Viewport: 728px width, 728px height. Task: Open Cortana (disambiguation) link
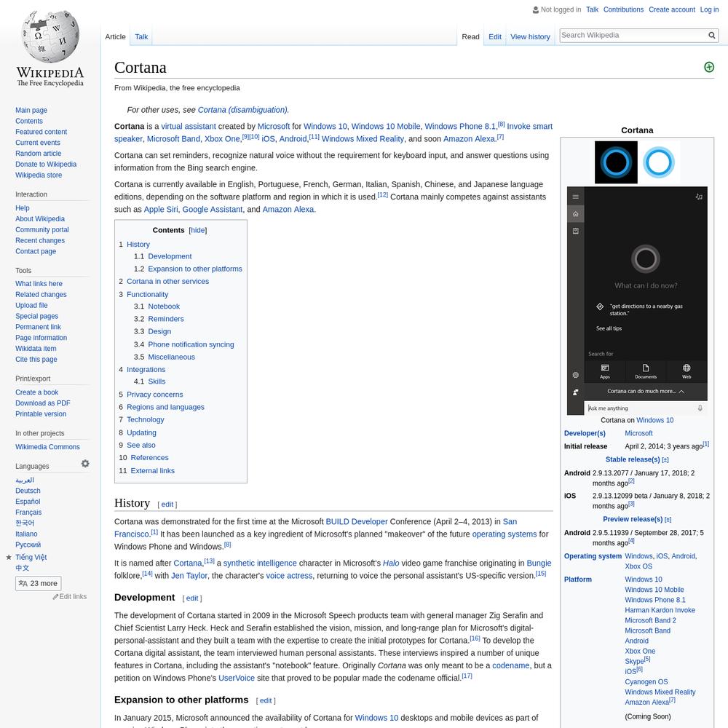(243, 110)
